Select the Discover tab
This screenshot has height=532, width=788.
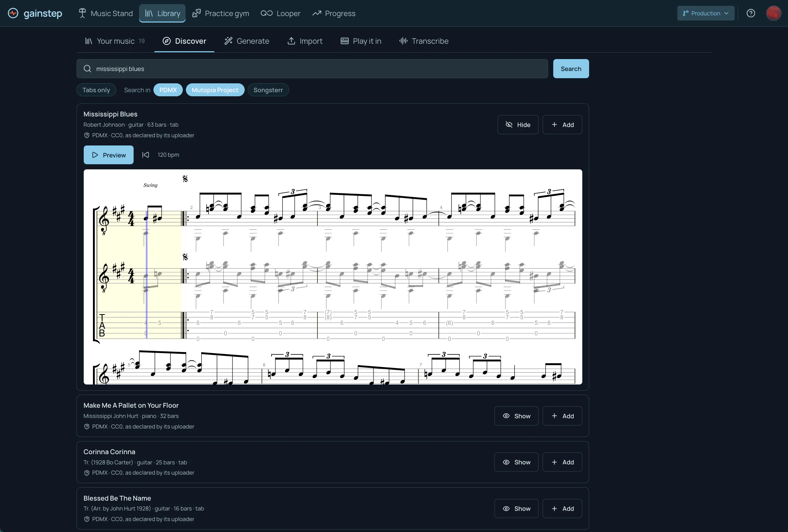[x=185, y=41]
